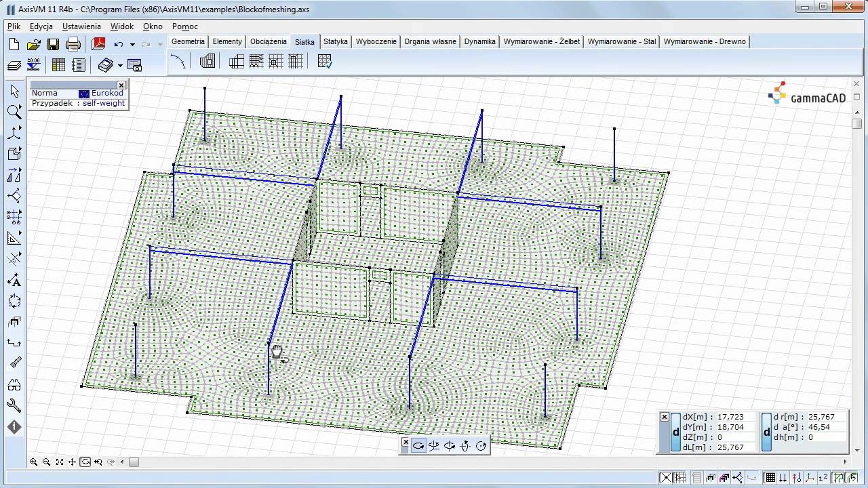Undo the last action with the blue arrow
The image size is (868, 488).
coord(119,45)
